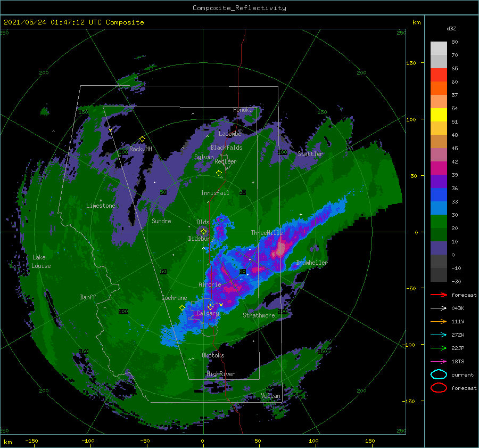Click the Sylvan label
Screen dimensions: 479x448
[x=204, y=157]
